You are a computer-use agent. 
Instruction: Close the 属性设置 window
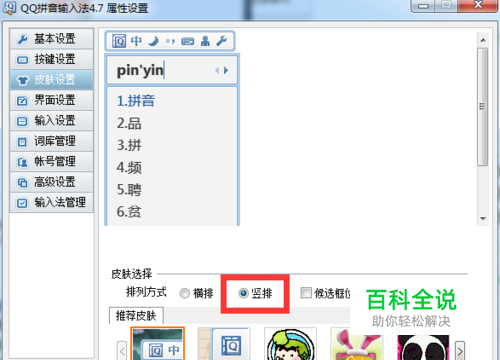coord(478,5)
